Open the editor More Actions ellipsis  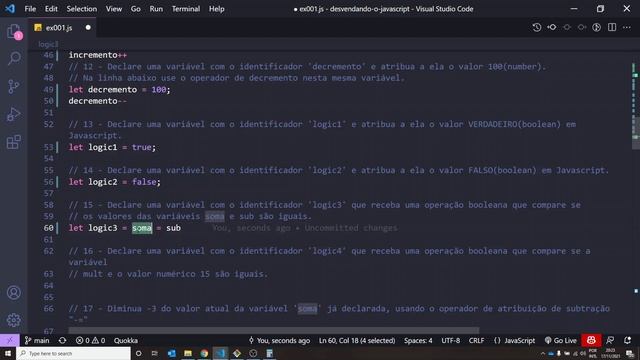click(627, 27)
